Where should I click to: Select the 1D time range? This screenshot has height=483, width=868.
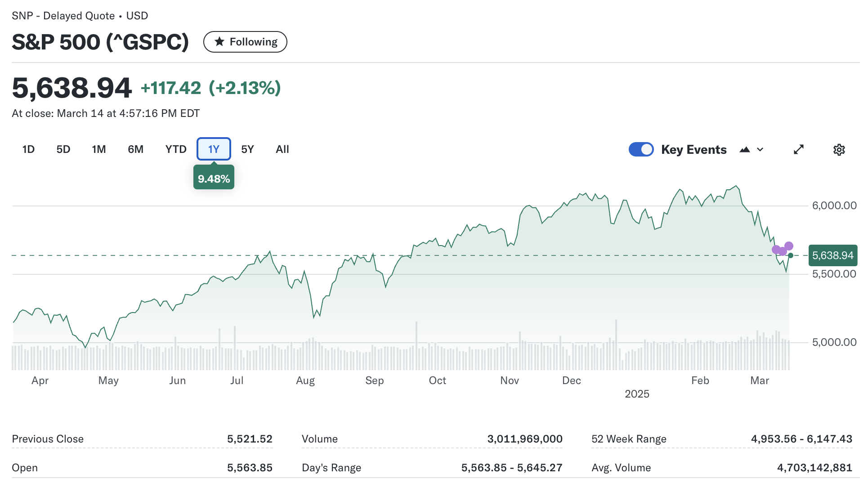(x=28, y=149)
